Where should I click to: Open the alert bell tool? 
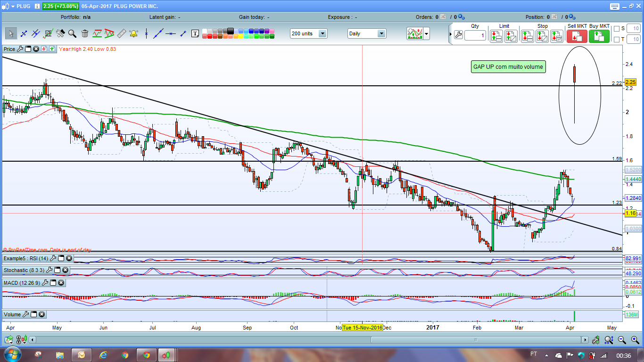(134, 33)
